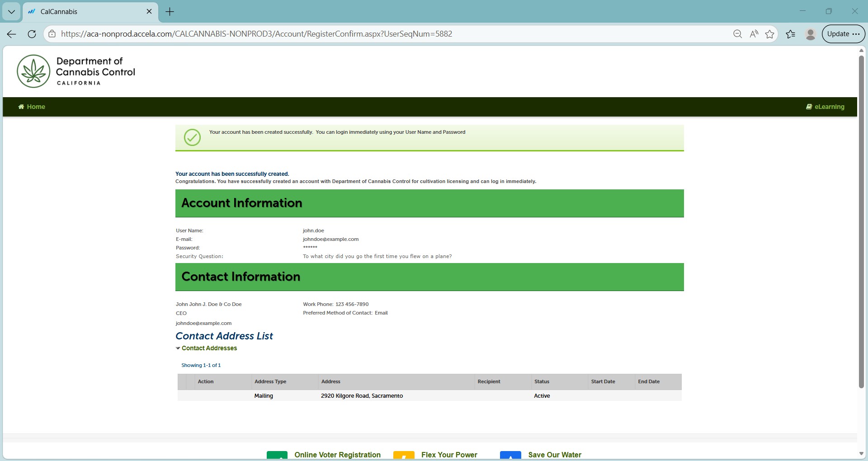Viewport: 868px width, 461px height.
Task: Click the Department of Cannabis Control logo
Action: coord(76,71)
